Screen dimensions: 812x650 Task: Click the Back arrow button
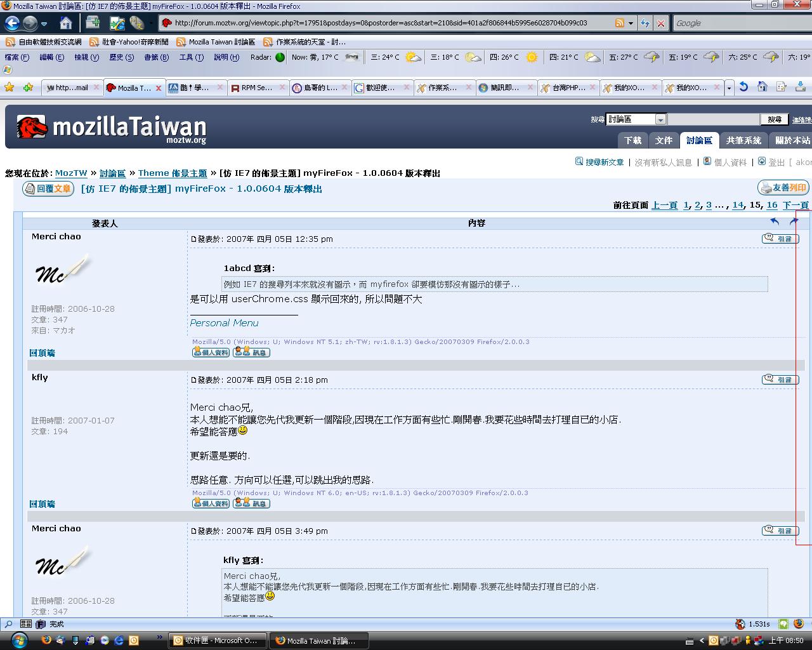(12, 23)
